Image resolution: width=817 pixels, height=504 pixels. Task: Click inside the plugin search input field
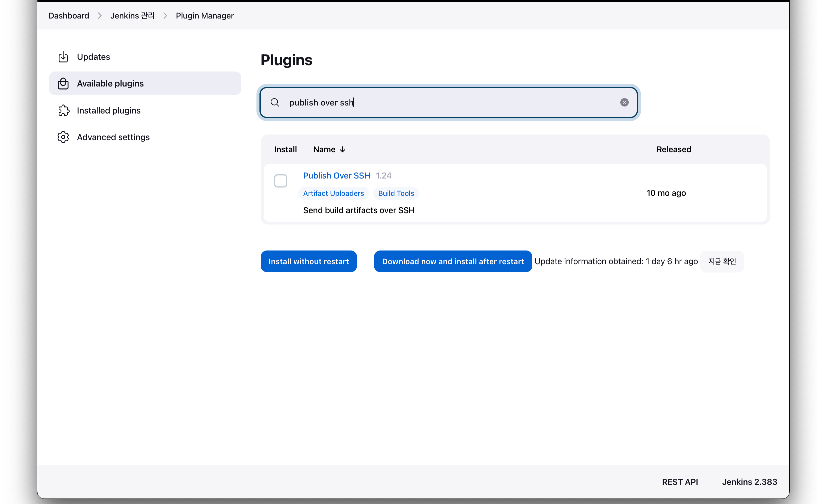[450, 103]
